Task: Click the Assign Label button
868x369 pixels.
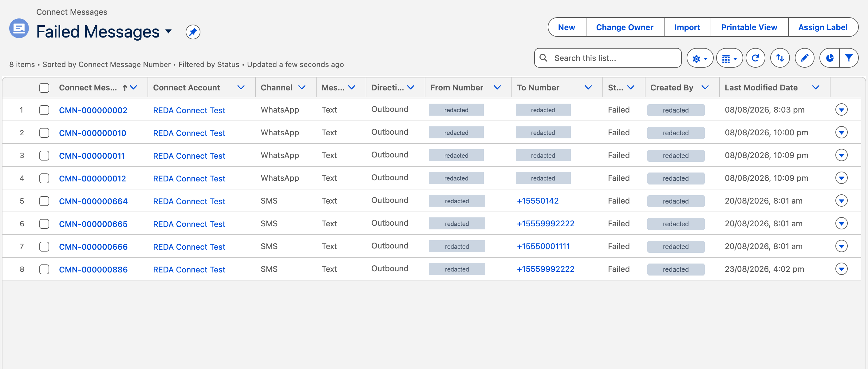Action: point(823,27)
